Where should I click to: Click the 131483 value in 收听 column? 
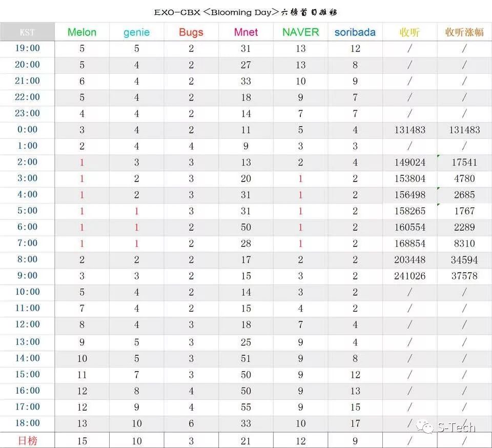click(x=410, y=130)
